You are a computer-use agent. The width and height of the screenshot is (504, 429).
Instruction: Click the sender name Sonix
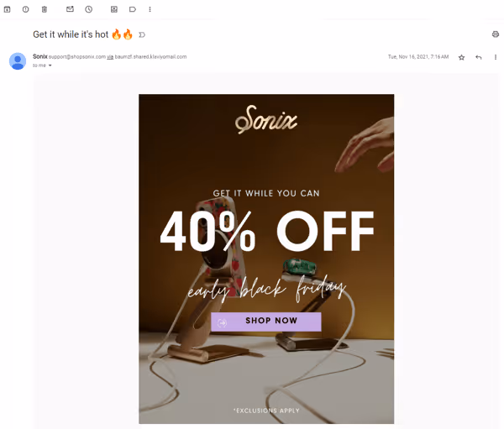(x=39, y=56)
